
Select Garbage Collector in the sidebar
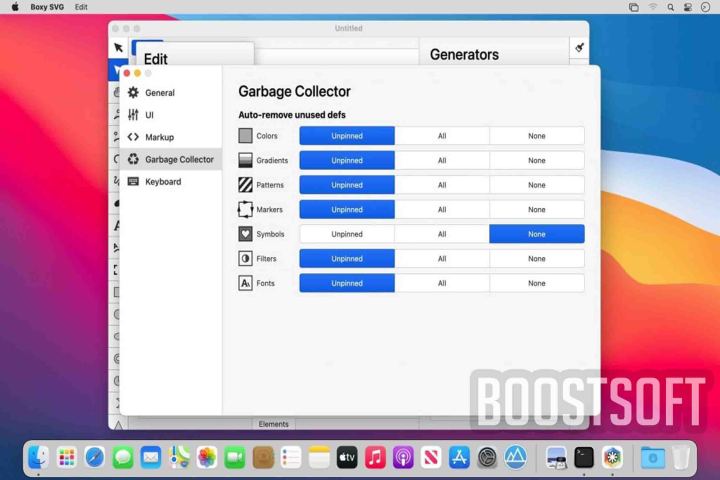pos(170,159)
